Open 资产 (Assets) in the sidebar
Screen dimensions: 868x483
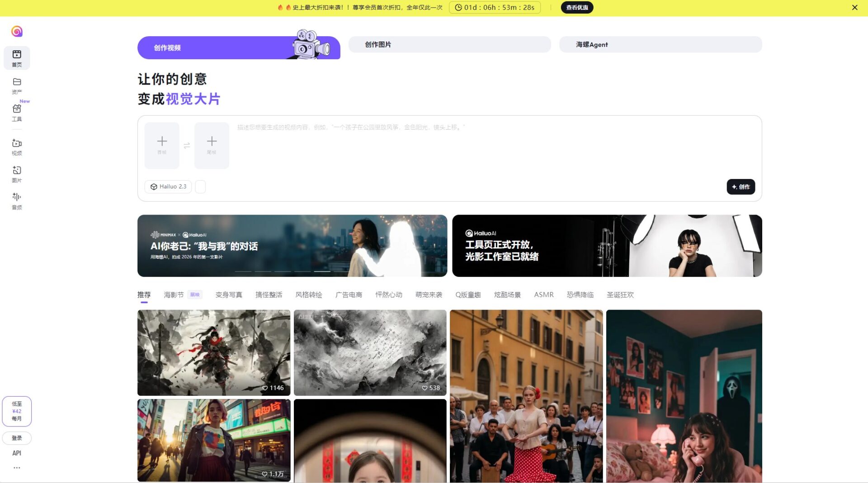point(17,85)
